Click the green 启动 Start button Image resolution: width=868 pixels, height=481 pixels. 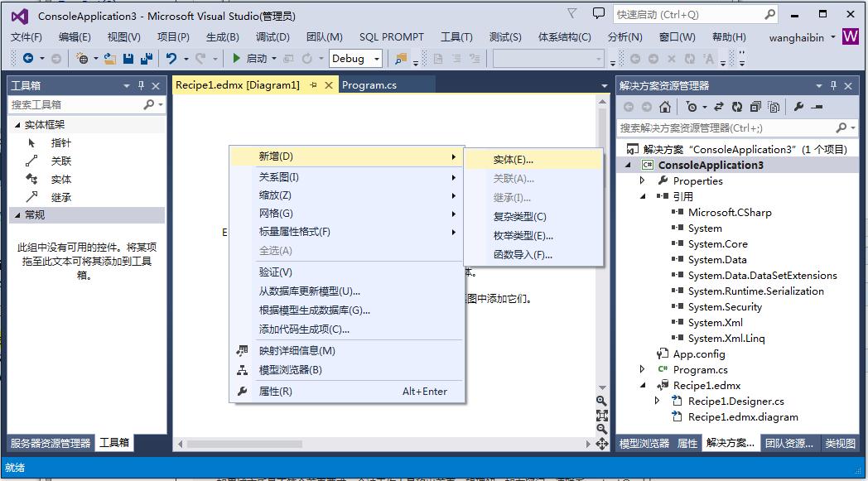249,58
